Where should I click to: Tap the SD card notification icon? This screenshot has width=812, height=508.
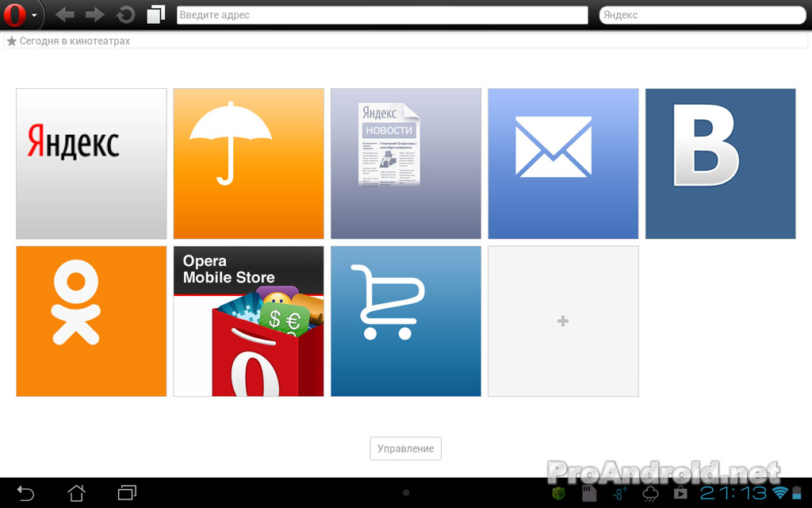coord(589,494)
